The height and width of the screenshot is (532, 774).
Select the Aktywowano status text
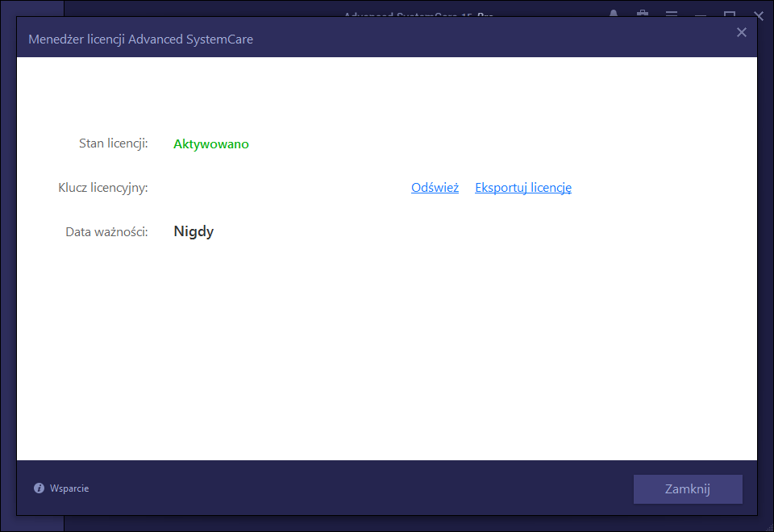point(210,144)
